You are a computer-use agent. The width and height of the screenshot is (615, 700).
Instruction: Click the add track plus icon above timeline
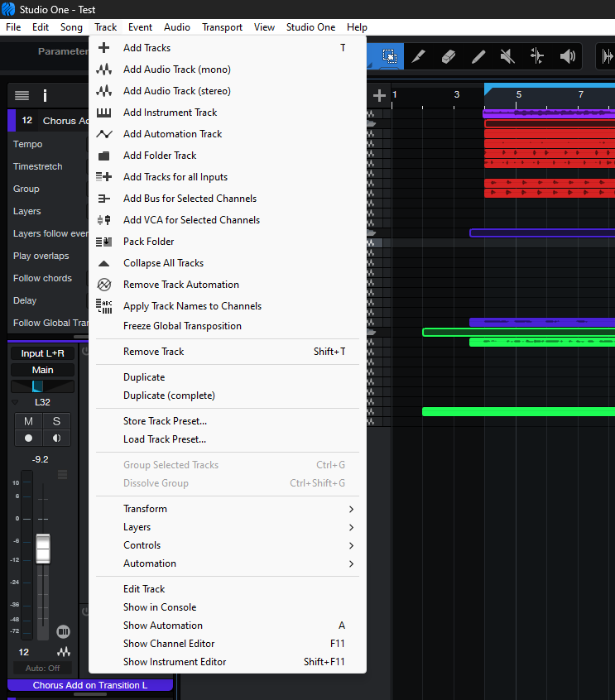click(x=379, y=95)
